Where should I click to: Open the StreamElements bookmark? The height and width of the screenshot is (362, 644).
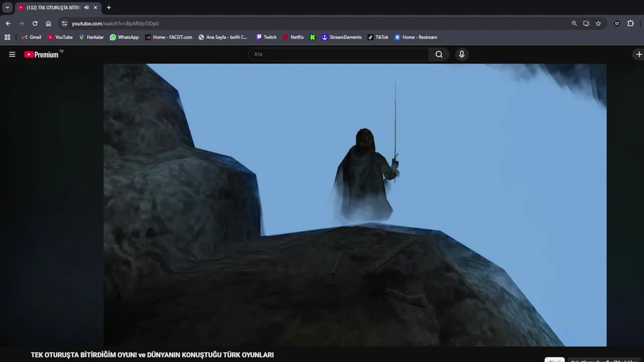coord(342,37)
